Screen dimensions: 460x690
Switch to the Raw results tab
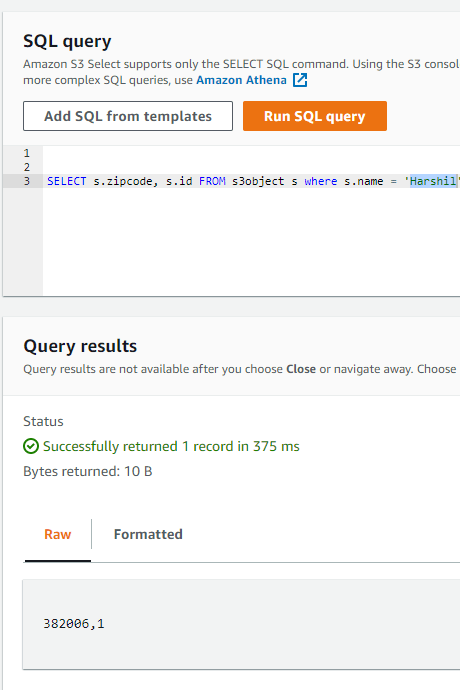coord(58,534)
